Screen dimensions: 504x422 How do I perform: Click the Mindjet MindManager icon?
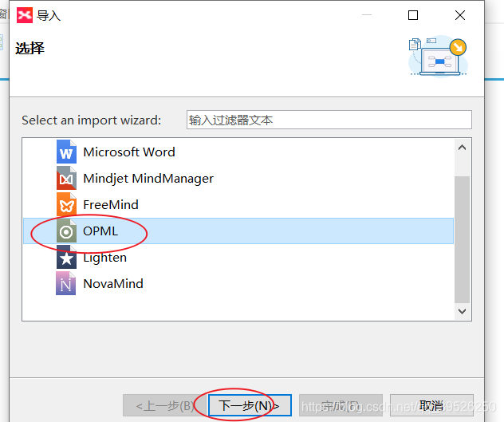click(x=66, y=178)
